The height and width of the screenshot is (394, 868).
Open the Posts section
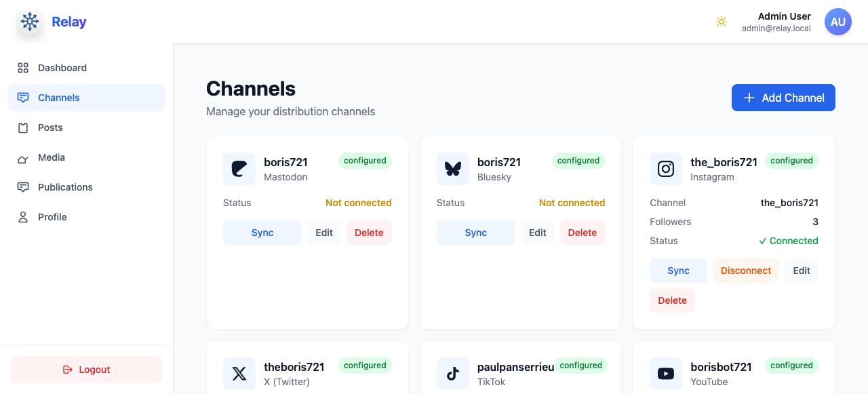tap(50, 127)
